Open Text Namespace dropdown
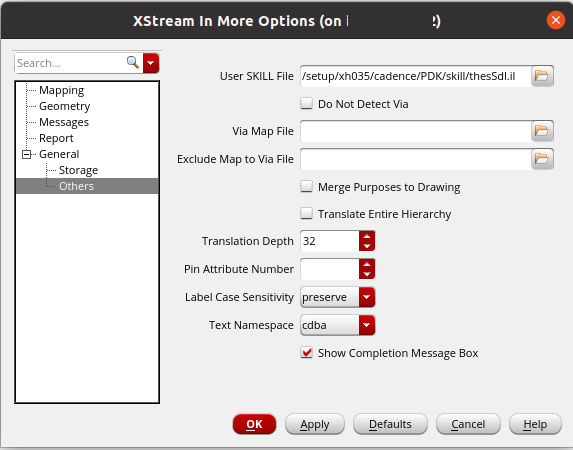Screen dimensions: 573x450 (367, 325)
